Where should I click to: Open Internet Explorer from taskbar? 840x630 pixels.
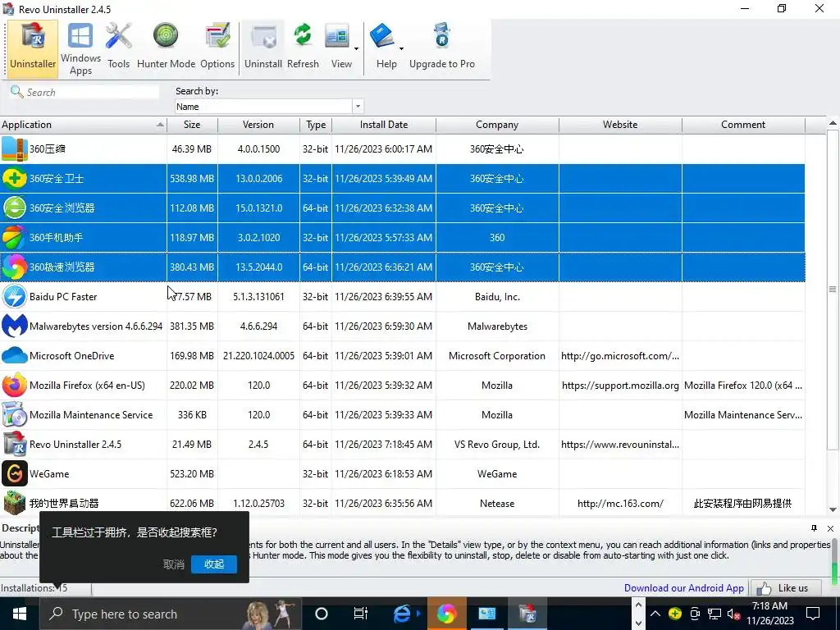pos(402,614)
